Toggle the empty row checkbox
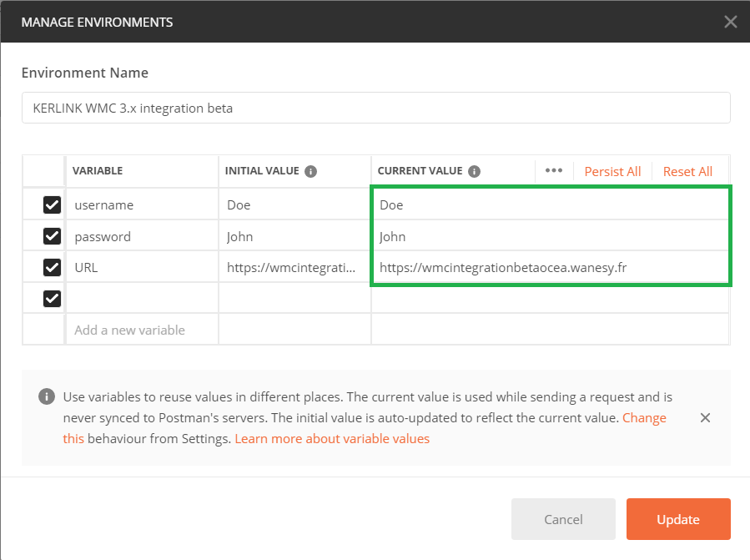750x560 pixels. [52, 298]
